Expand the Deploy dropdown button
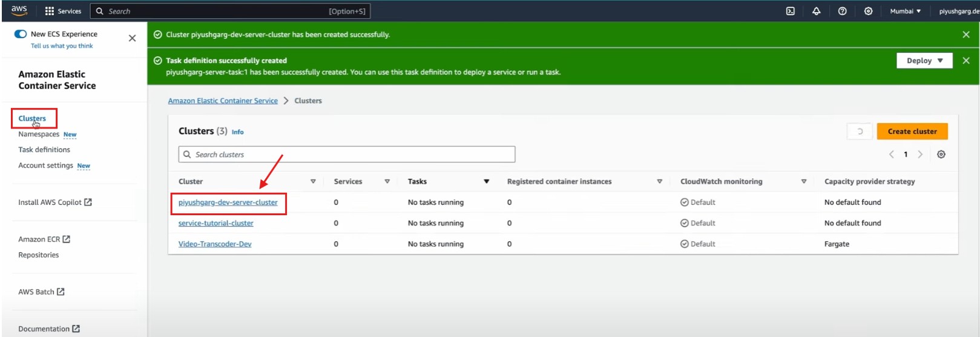 coord(924,61)
